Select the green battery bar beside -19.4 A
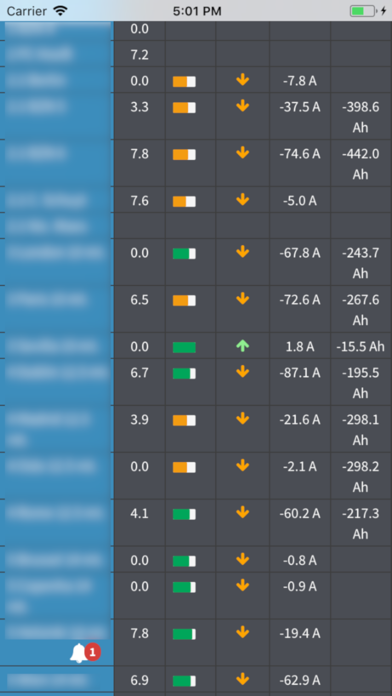The image size is (392, 696). [184, 634]
